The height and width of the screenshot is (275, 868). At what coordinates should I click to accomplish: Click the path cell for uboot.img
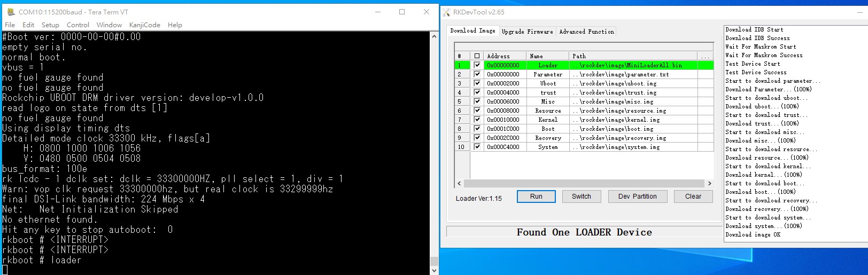[633, 83]
